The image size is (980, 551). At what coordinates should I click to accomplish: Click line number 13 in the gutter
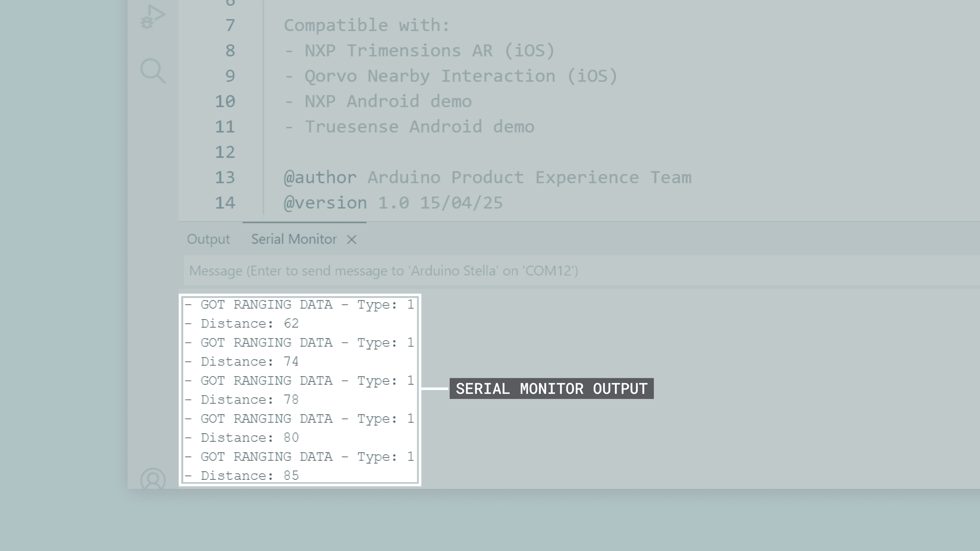tap(225, 178)
